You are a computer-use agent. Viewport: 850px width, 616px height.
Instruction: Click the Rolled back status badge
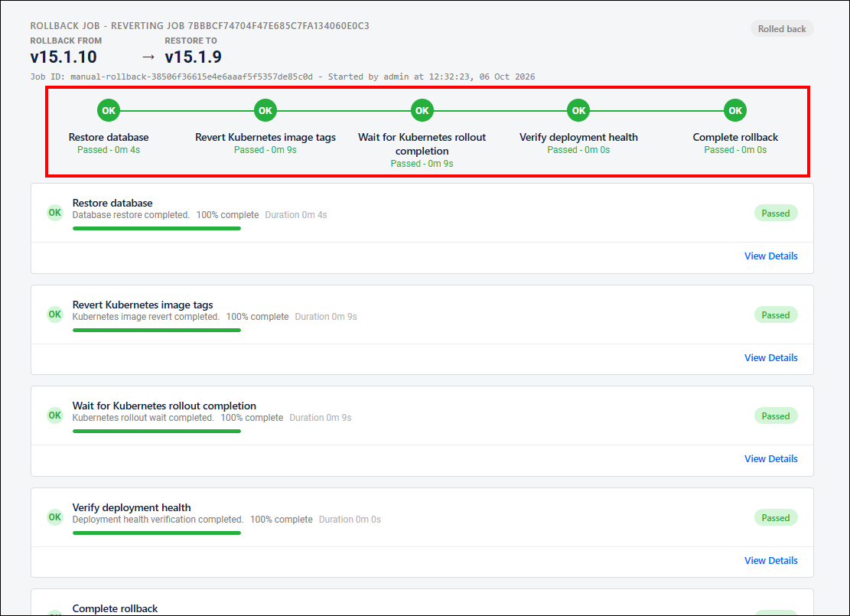pos(782,29)
